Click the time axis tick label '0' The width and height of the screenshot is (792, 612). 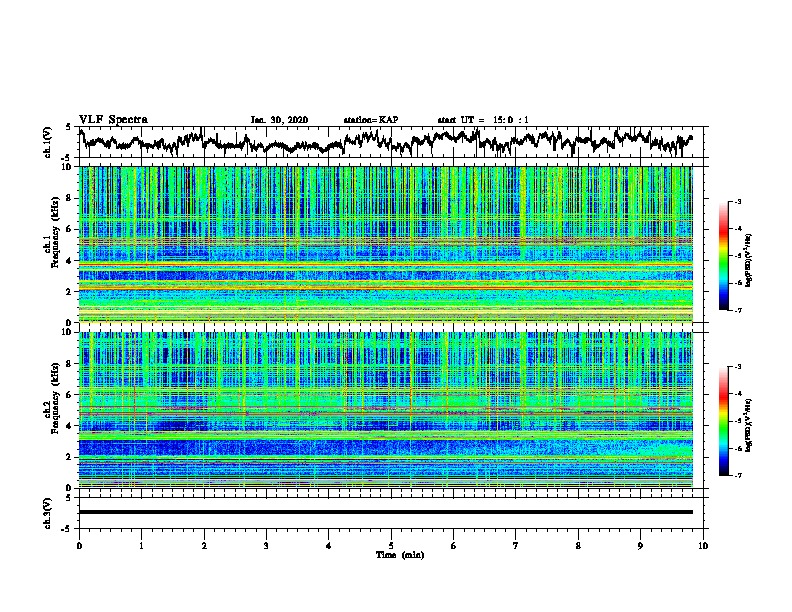pyautogui.click(x=79, y=546)
